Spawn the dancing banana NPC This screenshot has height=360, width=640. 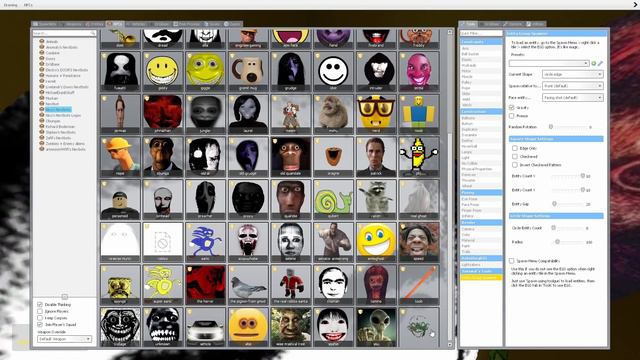click(x=418, y=156)
